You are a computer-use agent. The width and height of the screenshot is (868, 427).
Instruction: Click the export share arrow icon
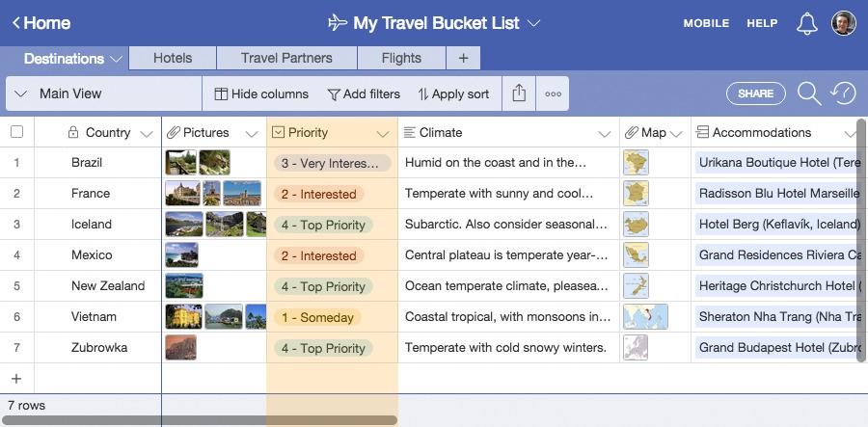pyautogui.click(x=519, y=94)
